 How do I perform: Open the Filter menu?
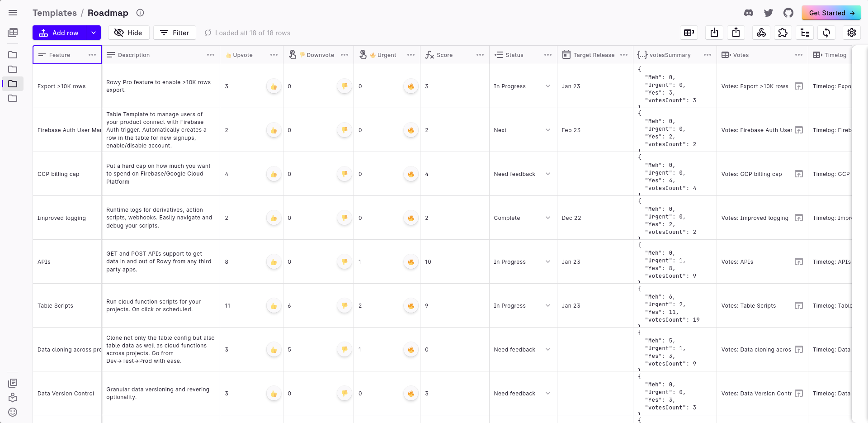point(175,33)
